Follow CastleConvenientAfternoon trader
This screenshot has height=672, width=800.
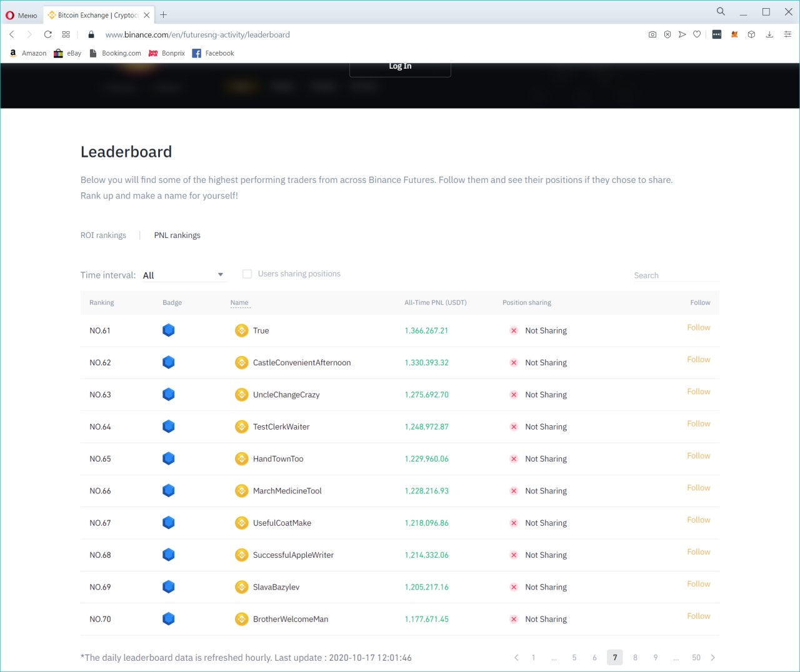(x=698, y=360)
